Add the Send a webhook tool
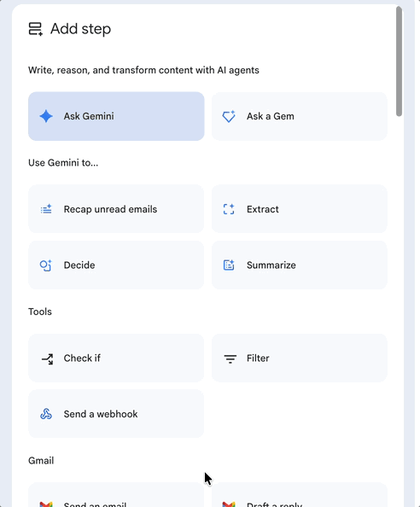420x507 pixels. point(116,414)
